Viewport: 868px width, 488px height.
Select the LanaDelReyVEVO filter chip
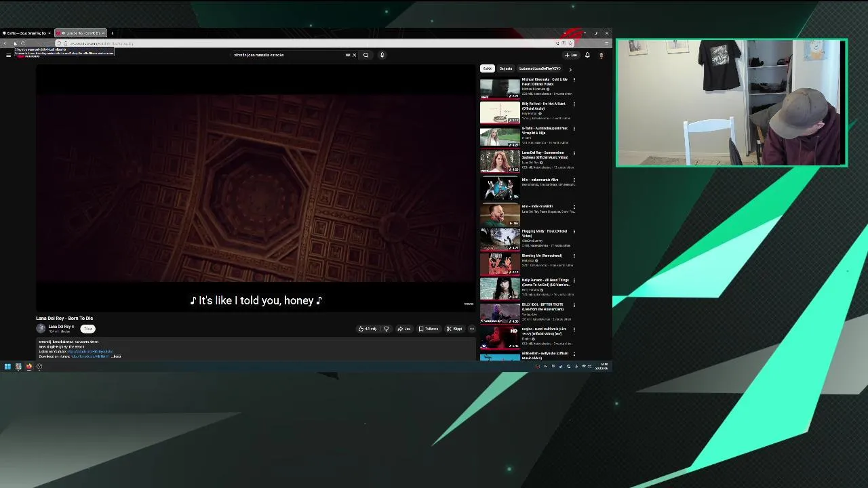click(x=540, y=68)
